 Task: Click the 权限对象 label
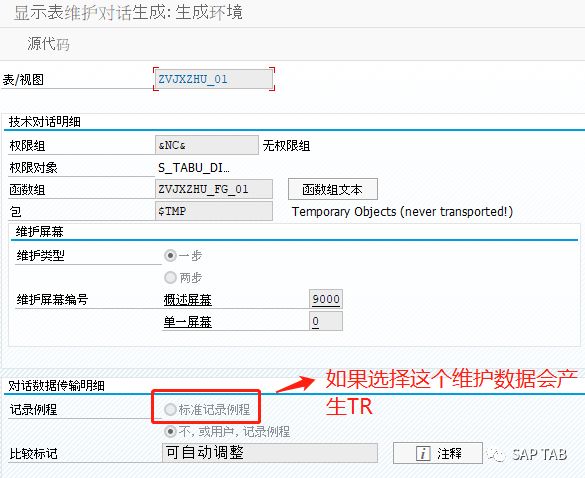pyautogui.click(x=33, y=168)
